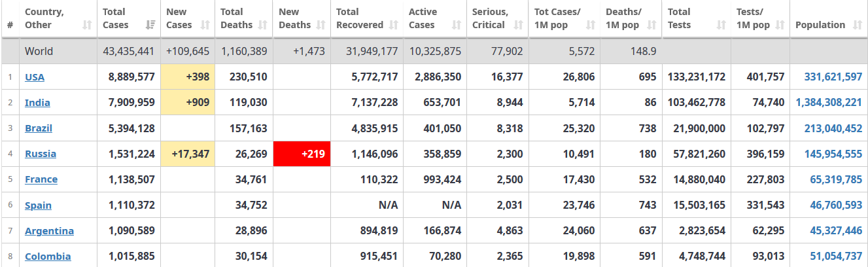
Task: Select USA new cases cell +398
Action: 188,77
